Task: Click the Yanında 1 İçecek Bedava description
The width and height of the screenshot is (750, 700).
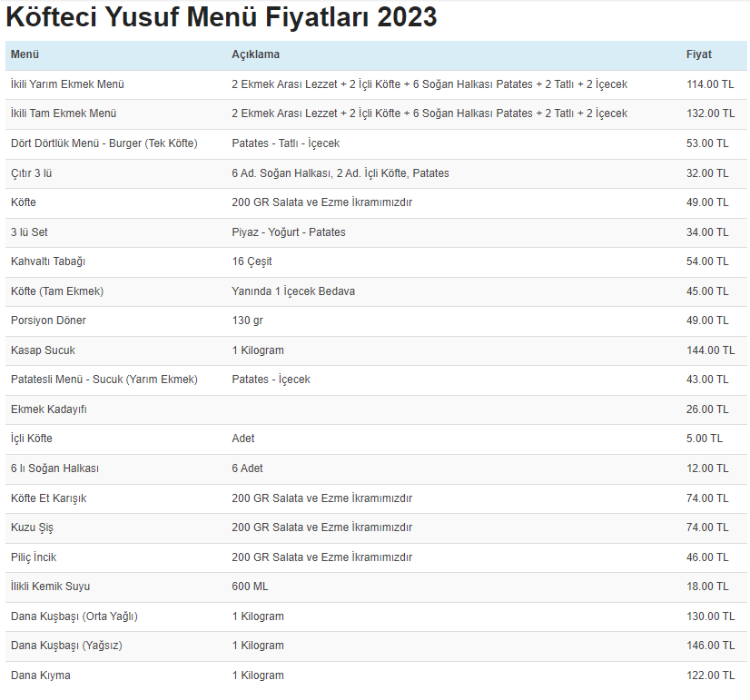Action: pos(293,291)
